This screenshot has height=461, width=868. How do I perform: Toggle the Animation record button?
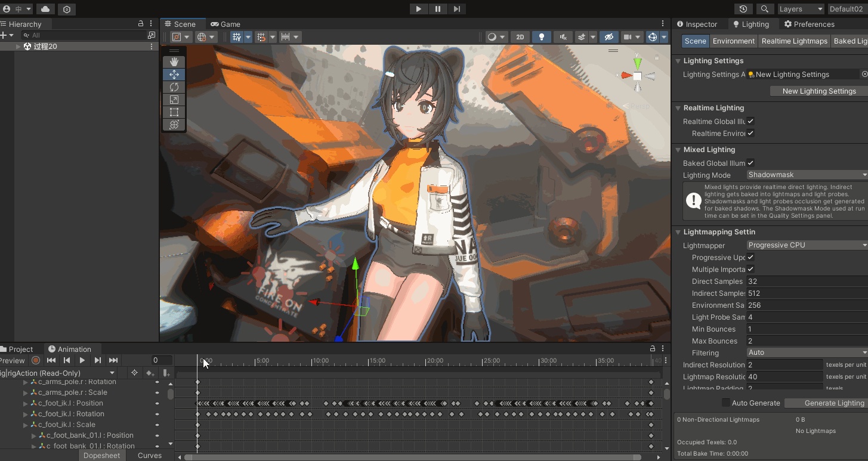click(36, 360)
